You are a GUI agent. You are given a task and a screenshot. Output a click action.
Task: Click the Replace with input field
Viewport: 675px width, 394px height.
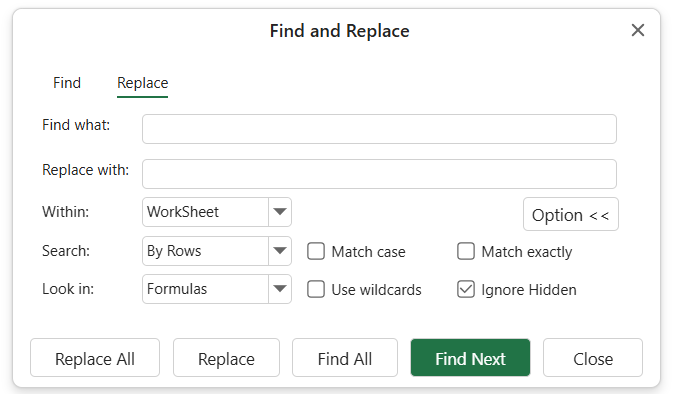point(379,174)
